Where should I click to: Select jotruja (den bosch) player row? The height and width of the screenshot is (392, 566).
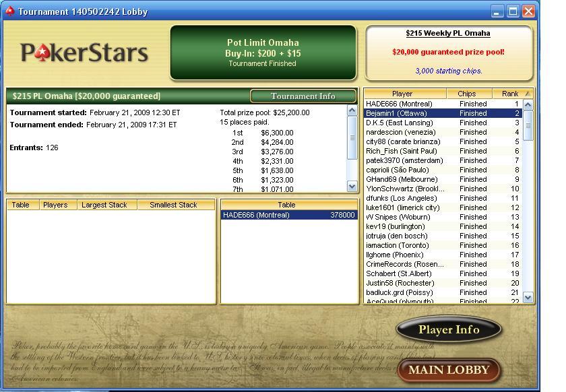tap(443, 236)
